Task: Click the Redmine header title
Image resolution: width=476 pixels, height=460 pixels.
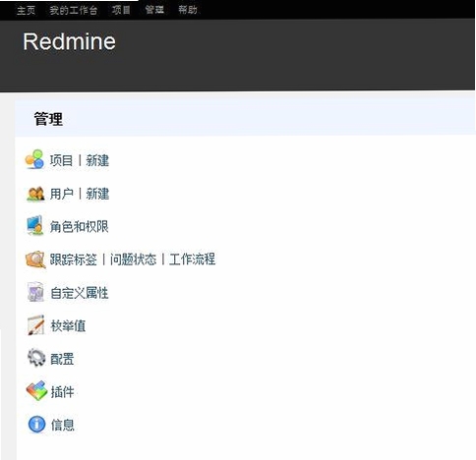Action: pyautogui.click(x=69, y=41)
